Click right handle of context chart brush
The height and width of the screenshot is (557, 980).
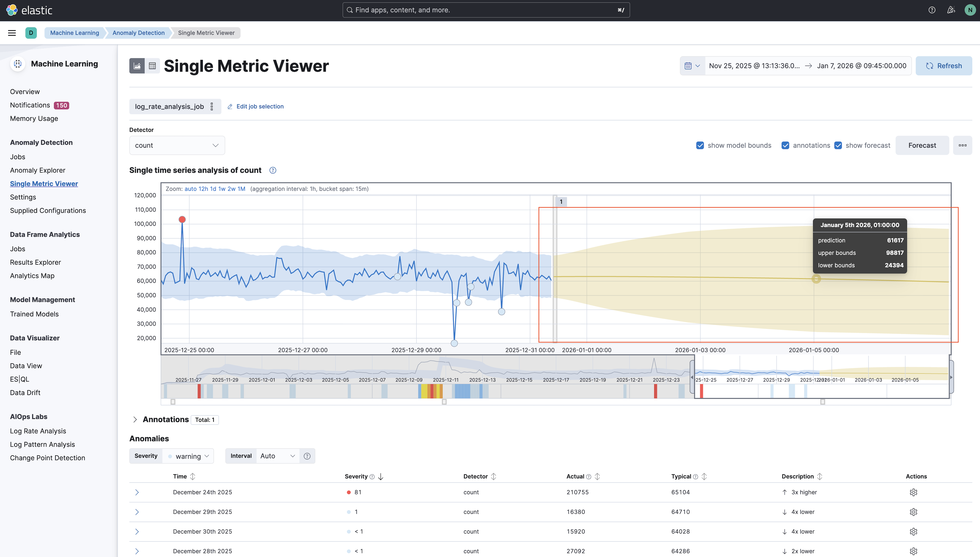pos(951,377)
